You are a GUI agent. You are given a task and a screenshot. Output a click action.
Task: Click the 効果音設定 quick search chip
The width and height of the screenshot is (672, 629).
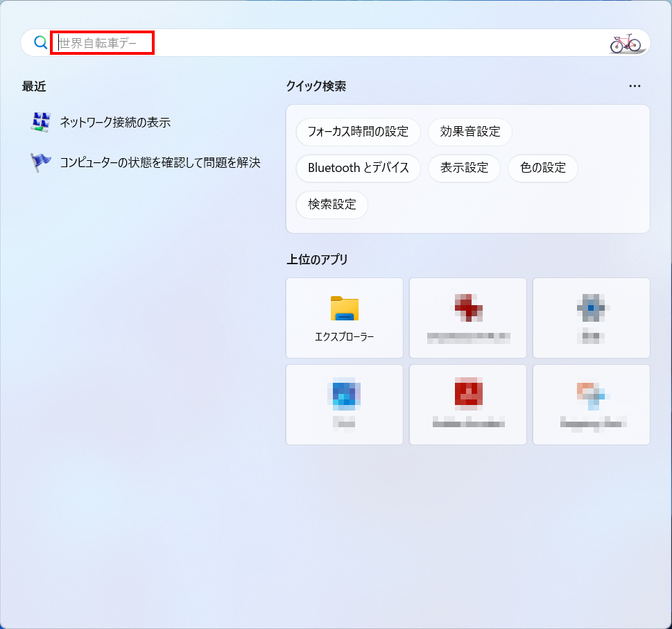click(469, 132)
